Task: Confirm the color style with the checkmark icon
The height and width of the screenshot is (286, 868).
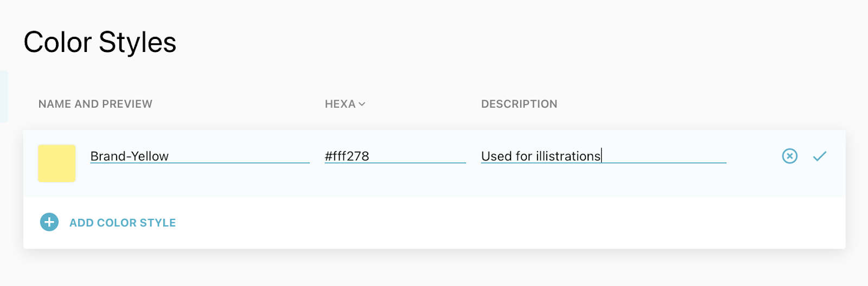Action: [x=820, y=157]
